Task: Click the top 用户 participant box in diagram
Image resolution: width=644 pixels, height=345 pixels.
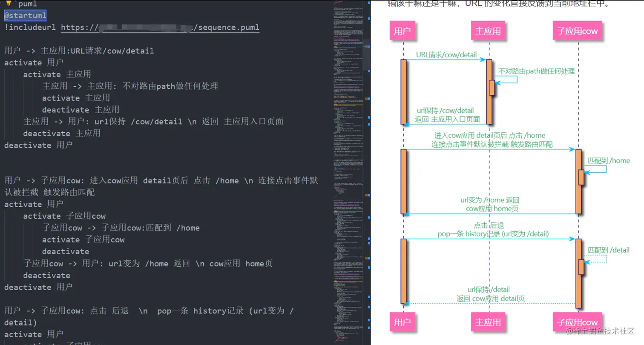Action: click(x=402, y=31)
